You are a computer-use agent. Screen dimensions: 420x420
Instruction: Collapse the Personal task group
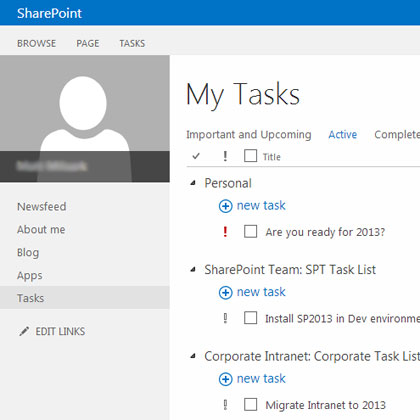(193, 183)
